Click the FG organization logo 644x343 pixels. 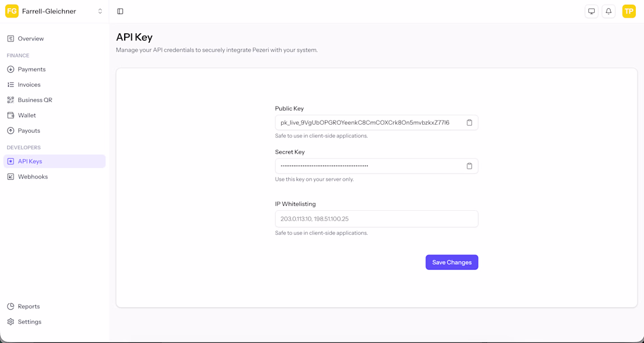click(12, 11)
